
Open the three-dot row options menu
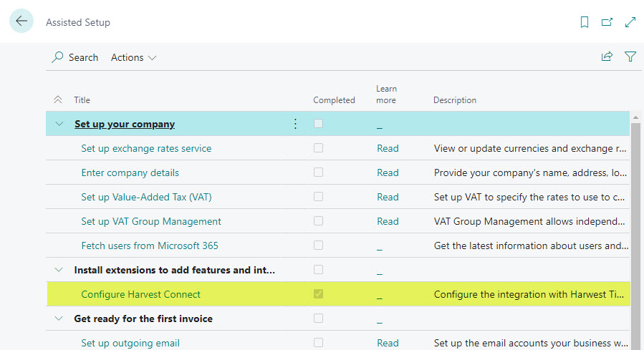(x=295, y=124)
